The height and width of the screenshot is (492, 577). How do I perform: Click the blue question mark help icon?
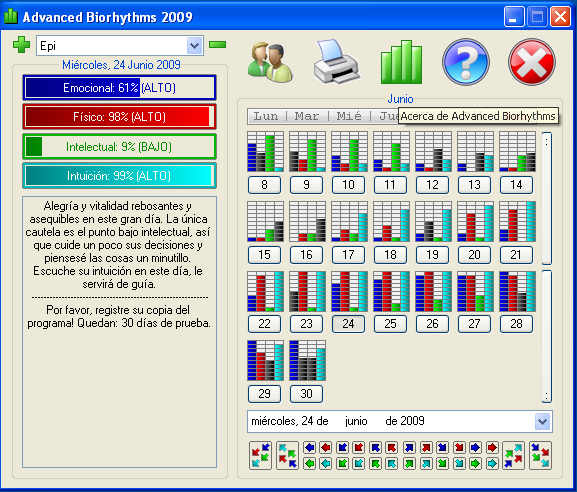tap(466, 62)
